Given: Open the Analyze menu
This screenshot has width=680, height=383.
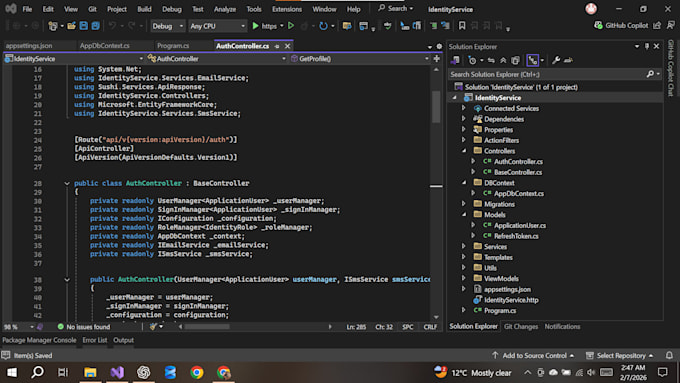Looking at the screenshot, I should point(225,9).
